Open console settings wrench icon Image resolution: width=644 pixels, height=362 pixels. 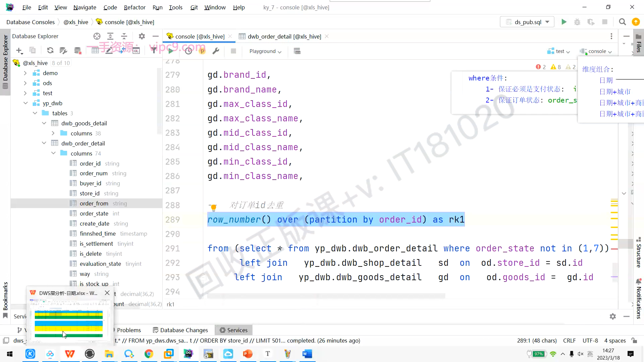click(x=216, y=51)
